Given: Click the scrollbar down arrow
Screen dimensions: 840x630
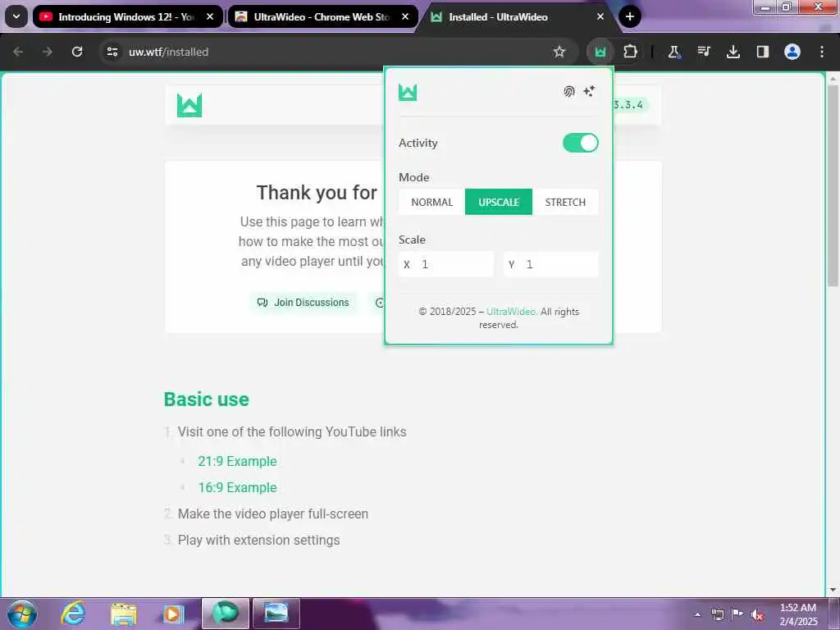Looking at the screenshot, I should click(x=833, y=590).
